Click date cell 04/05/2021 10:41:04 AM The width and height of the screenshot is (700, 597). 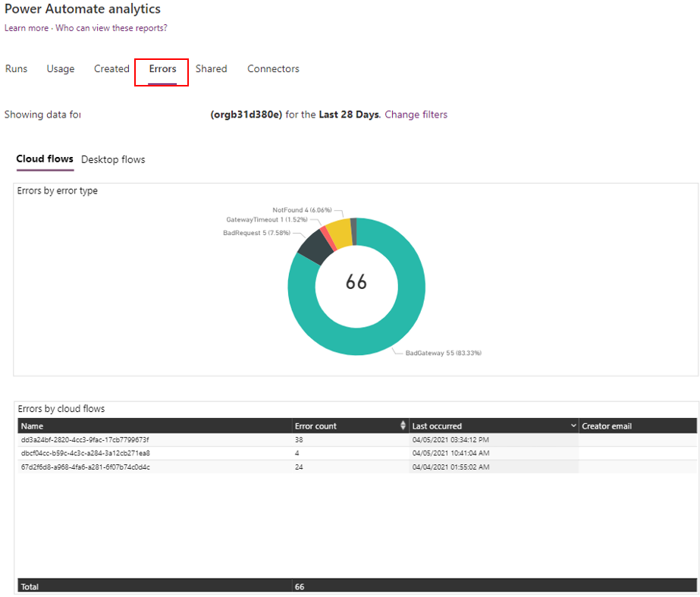tap(451, 453)
